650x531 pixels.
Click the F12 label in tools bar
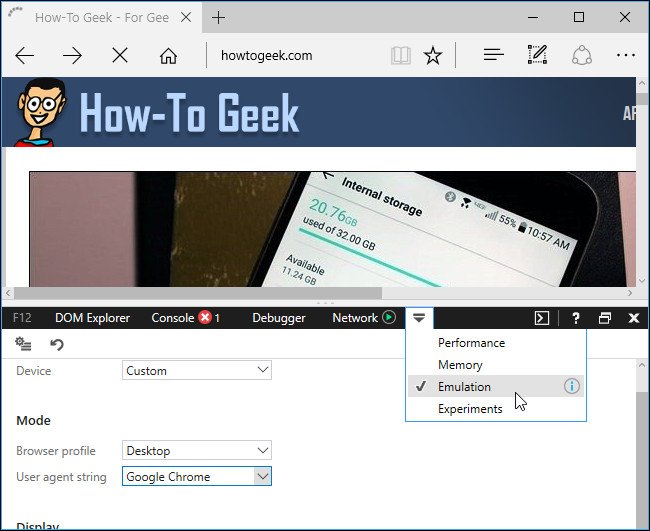coord(22,318)
